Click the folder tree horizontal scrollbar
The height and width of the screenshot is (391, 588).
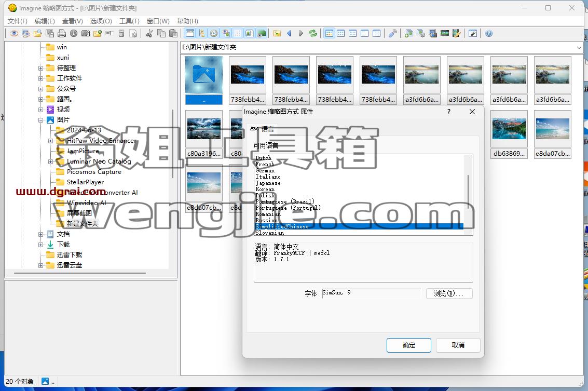tap(80, 273)
